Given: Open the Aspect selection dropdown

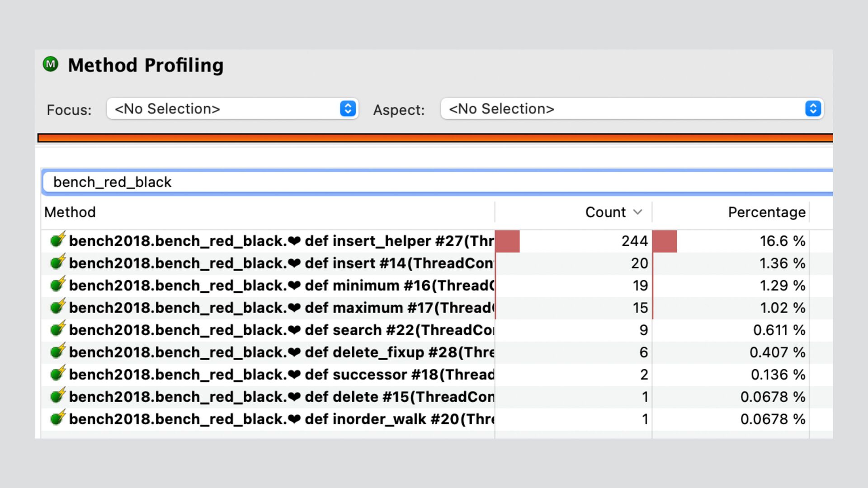Looking at the screenshot, I should coord(632,109).
